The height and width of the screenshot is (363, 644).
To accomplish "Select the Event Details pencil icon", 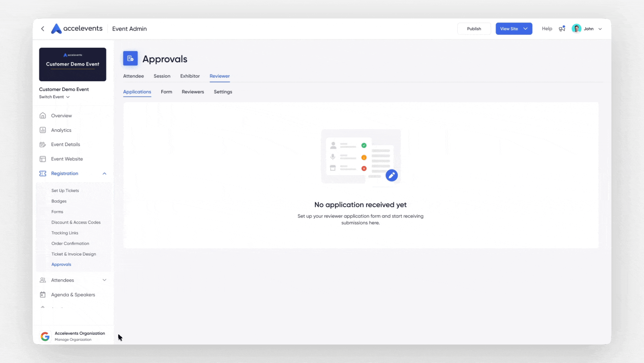I will (43, 145).
